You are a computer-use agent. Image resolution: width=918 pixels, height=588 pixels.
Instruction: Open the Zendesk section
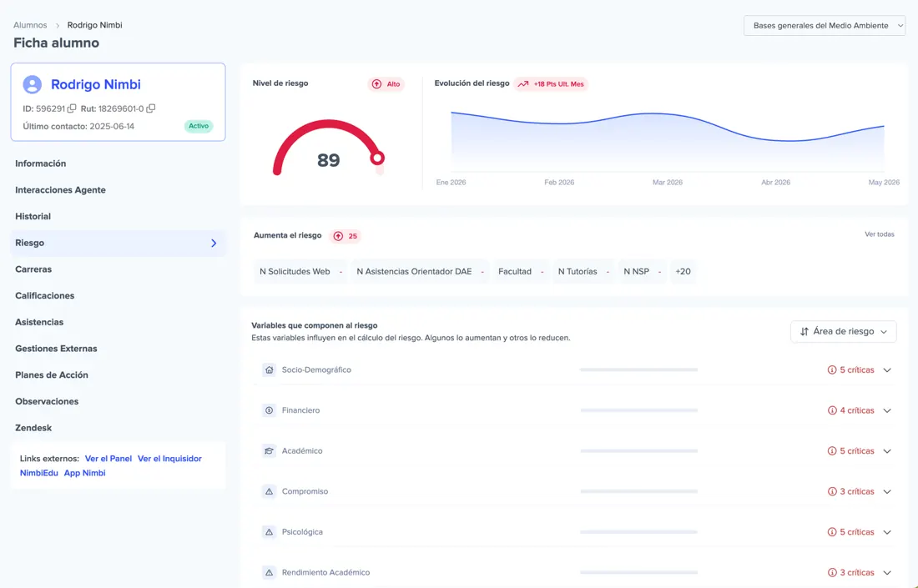118,428
